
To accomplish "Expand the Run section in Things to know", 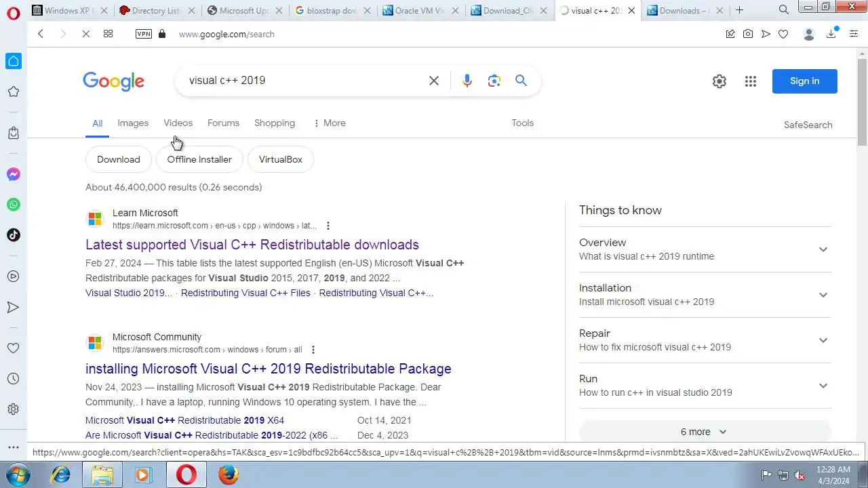I will pos(705,386).
